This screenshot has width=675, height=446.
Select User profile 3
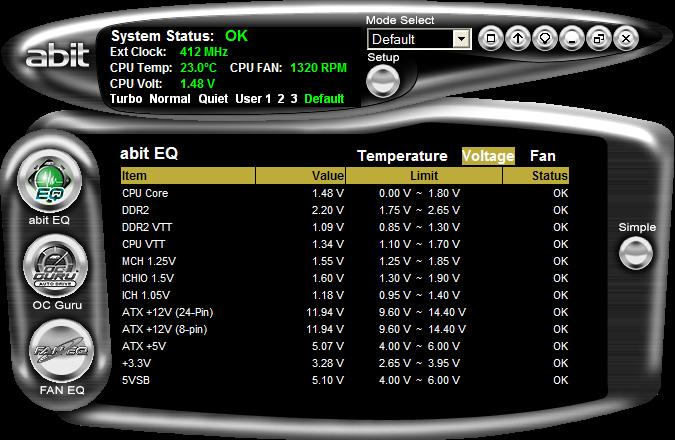tap(294, 99)
